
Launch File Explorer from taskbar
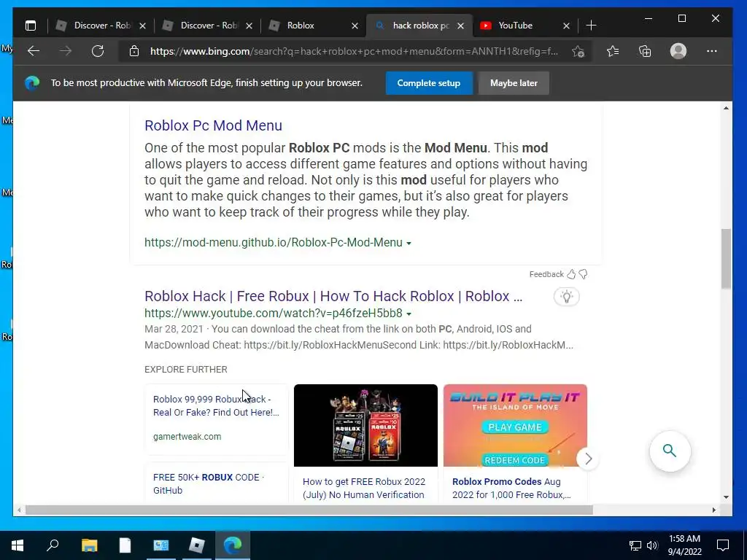click(x=90, y=545)
